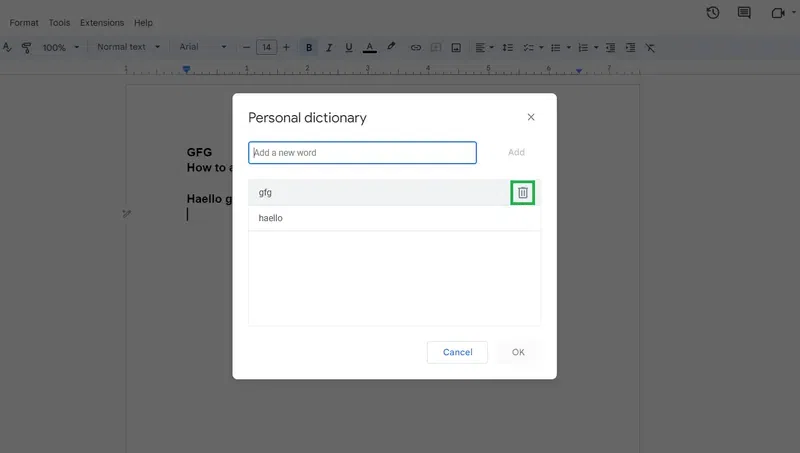Expand checklist options arrow

(541, 47)
